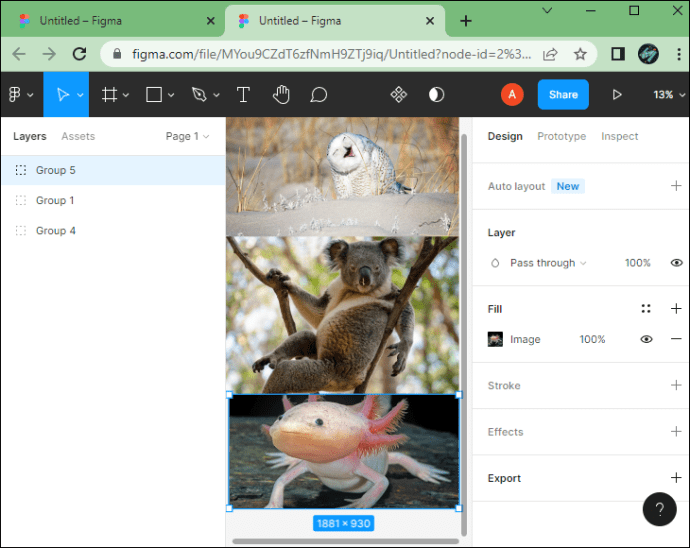690x548 pixels.
Task: Click the Image fill thumbnail swatch
Action: coord(495,339)
